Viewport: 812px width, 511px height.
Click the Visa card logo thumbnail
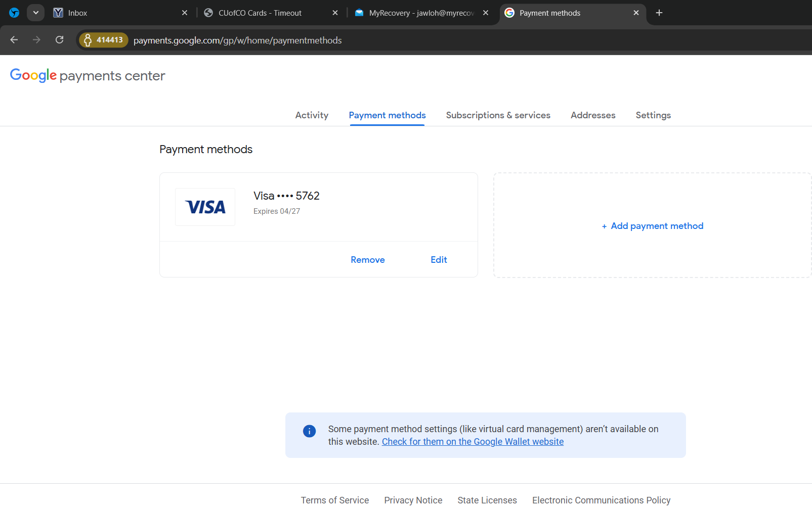tap(205, 207)
